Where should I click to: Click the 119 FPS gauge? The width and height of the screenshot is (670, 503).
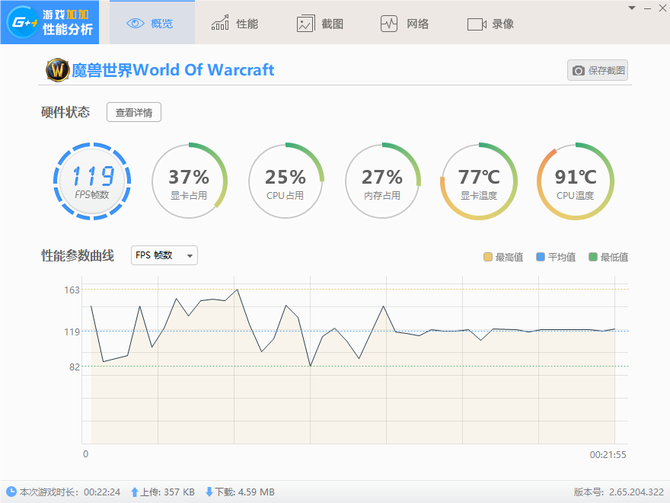point(92,181)
